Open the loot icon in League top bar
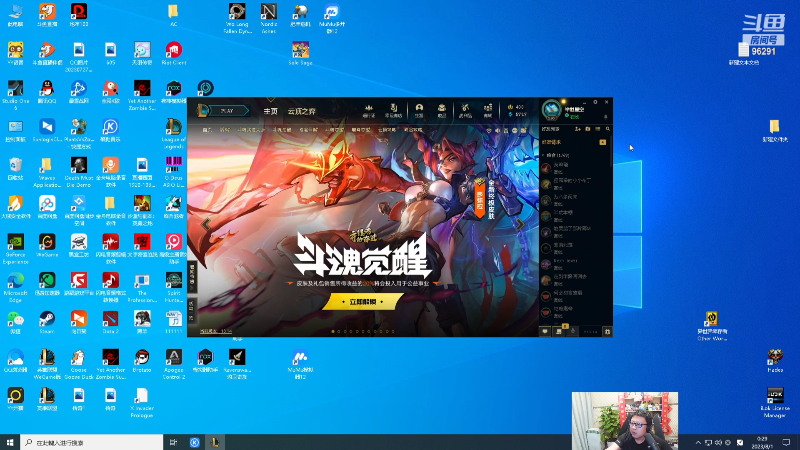 [x=465, y=110]
